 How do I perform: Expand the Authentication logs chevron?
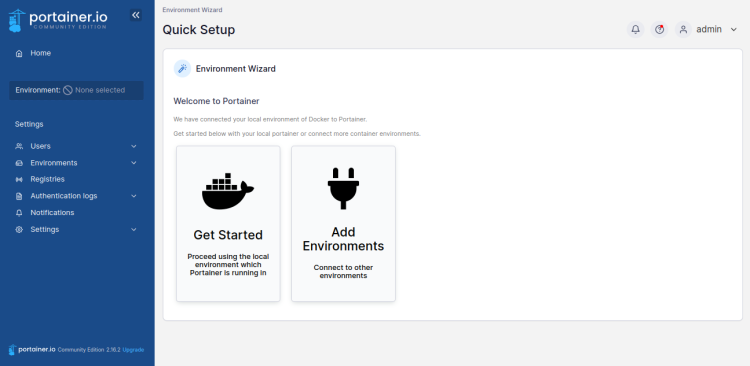point(134,196)
